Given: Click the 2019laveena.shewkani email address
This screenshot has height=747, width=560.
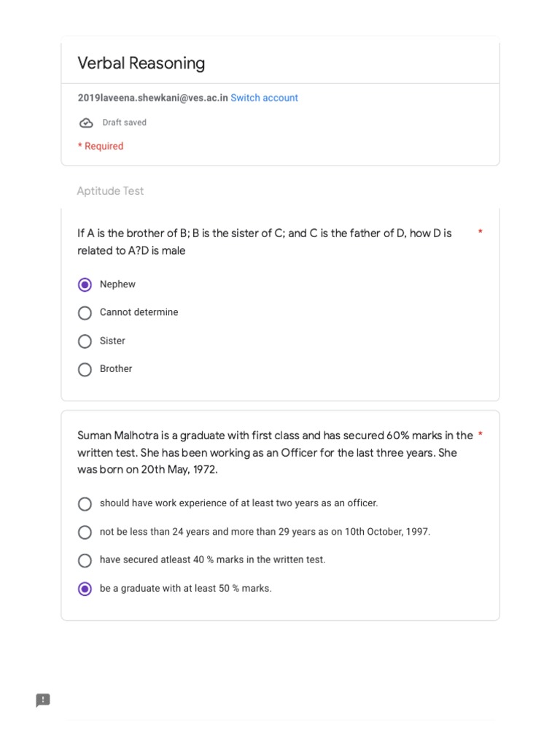Looking at the screenshot, I should (152, 98).
